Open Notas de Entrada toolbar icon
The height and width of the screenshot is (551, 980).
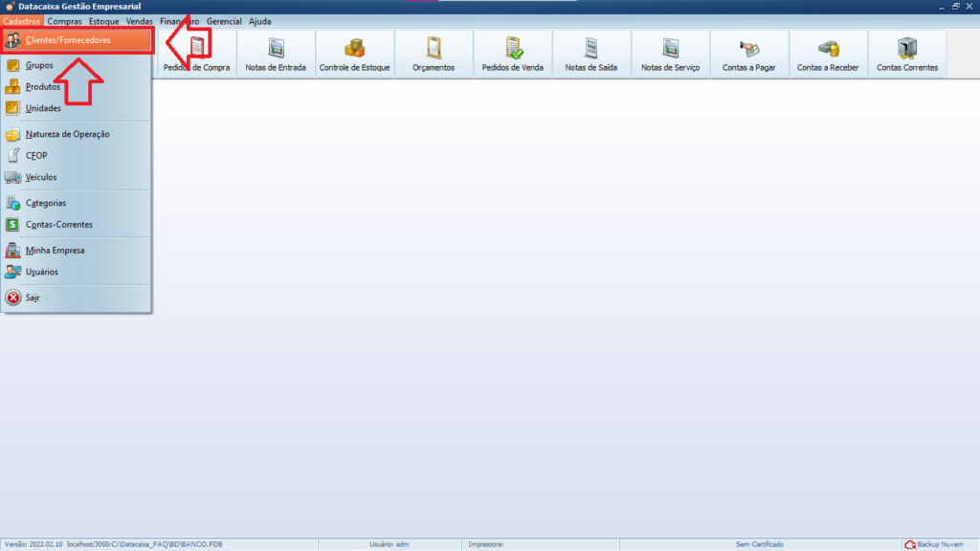point(276,55)
